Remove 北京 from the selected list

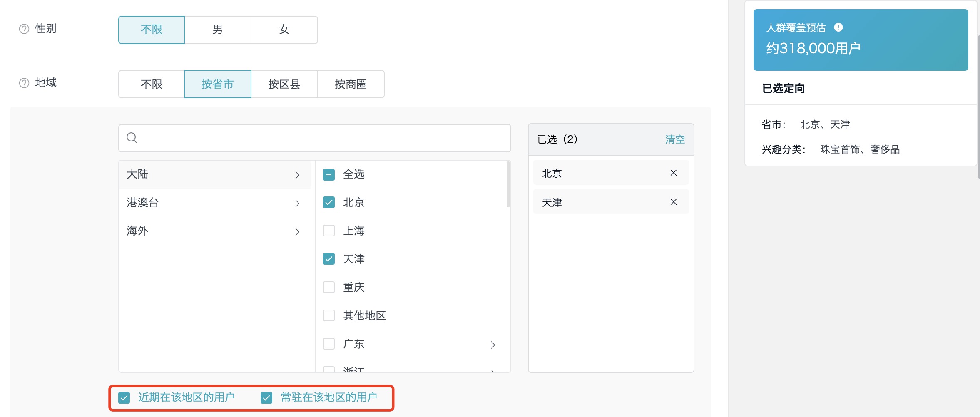pos(674,173)
